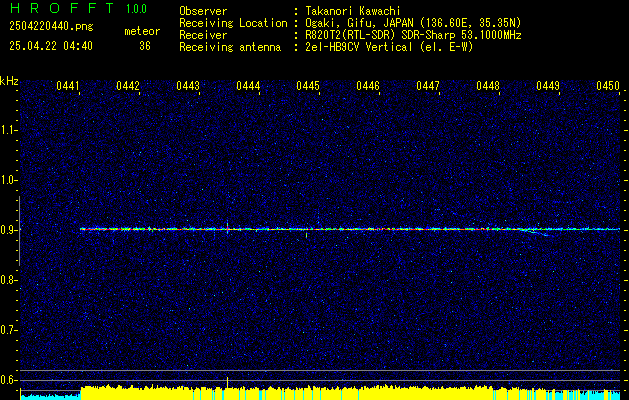Select receiver text R820T2(RTL-SDR) SDR-Sharp 53.1000MHz
Viewport: 629px width, 400px height.
click(414, 35)
